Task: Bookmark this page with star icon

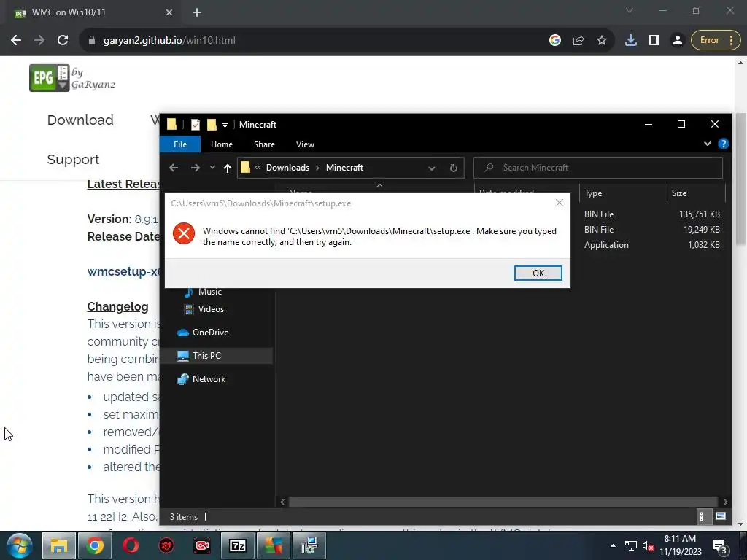Action: click(x=602, y=41)
